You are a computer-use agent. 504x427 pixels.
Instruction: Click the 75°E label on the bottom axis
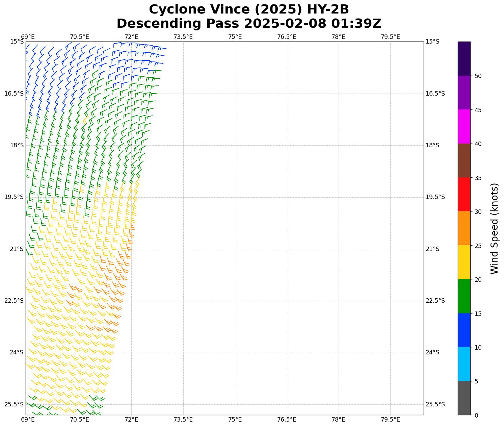tap(235, 420)
